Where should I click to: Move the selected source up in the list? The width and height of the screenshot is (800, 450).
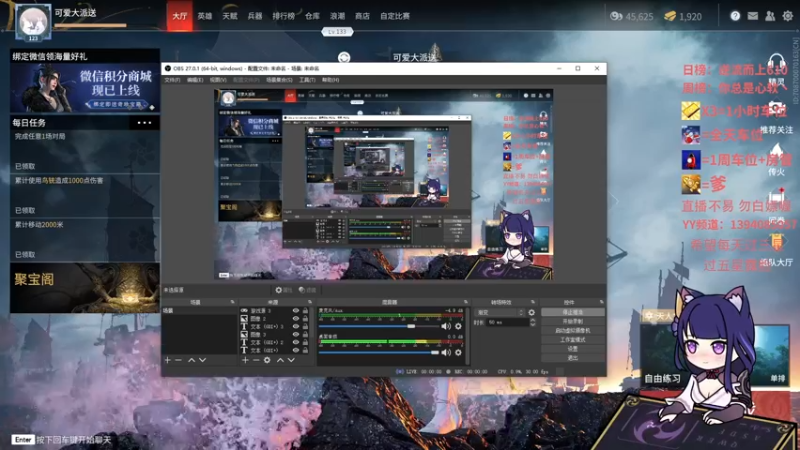click(x=280, y=360)
